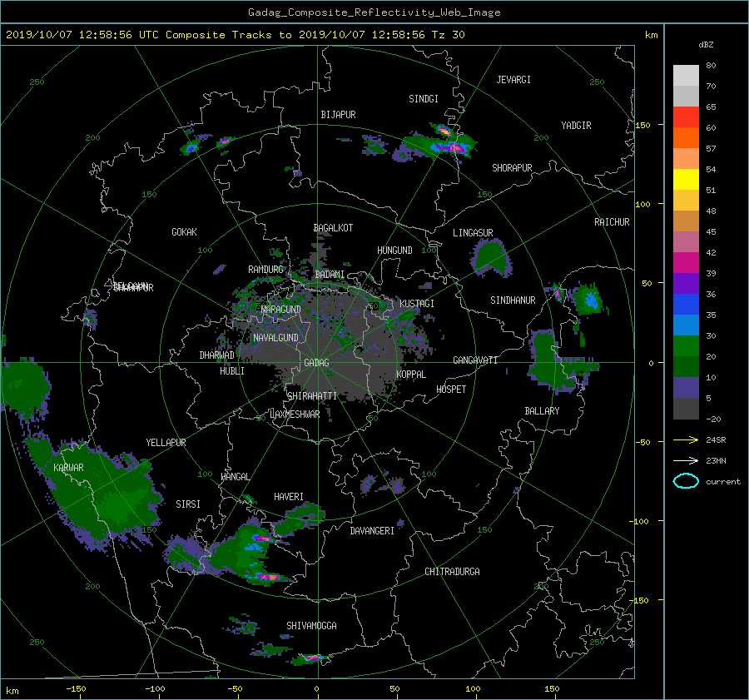Screen dimensions: 749x700
Task: Click the GANGAVATI city label
Action: click(x=475, y=360)
